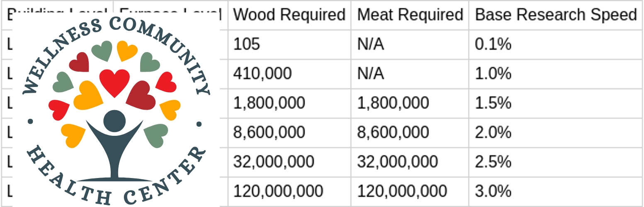
Task: Select the N/A meat cell beside 105
Action: 410,44
